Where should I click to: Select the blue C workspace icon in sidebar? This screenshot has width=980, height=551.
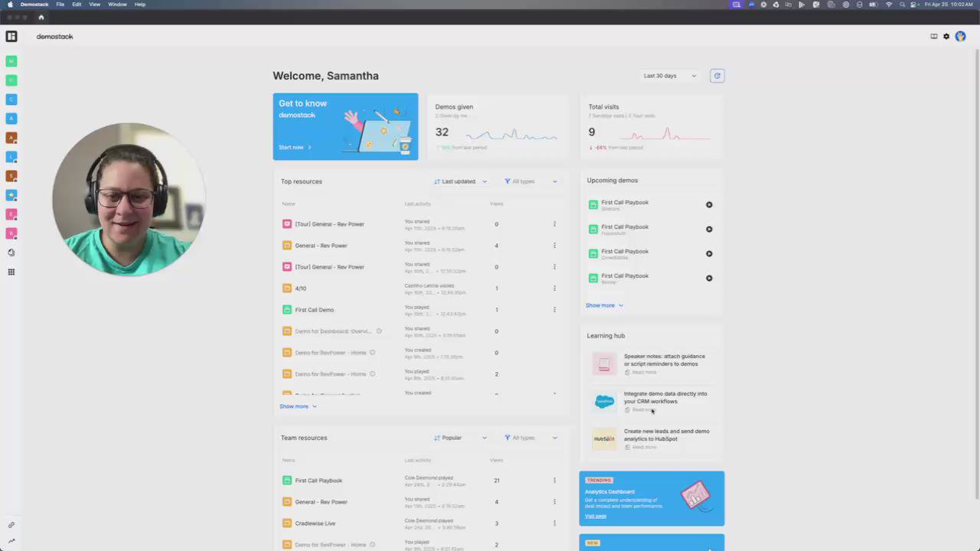[11, 99]
